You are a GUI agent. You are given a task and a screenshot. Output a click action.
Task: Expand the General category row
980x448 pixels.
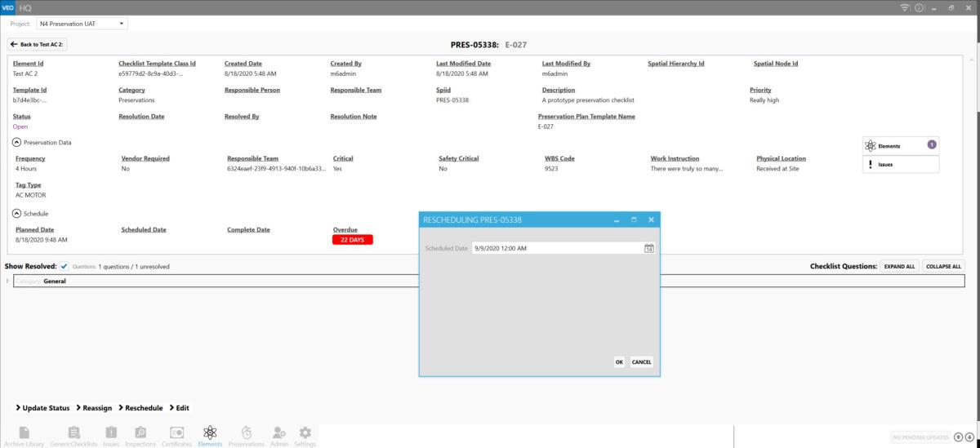8,281
